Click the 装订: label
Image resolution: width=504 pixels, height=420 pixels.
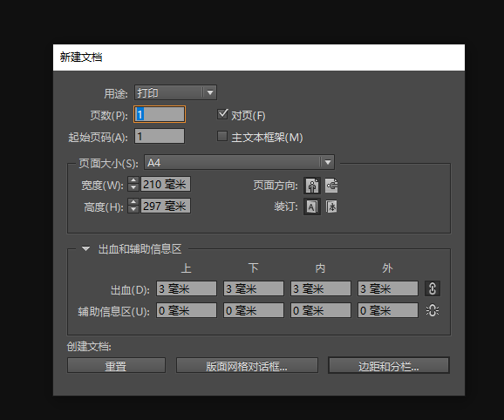click(286, 207)
